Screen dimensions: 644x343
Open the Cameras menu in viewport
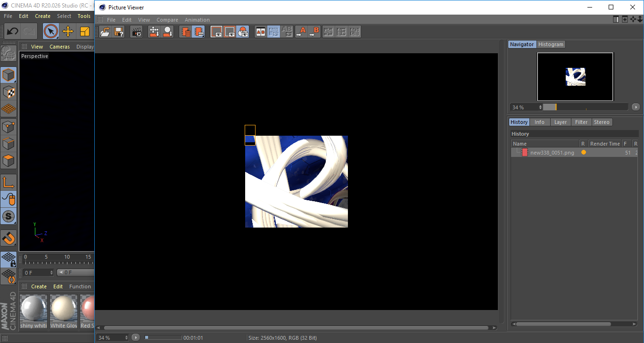(59, 47)
